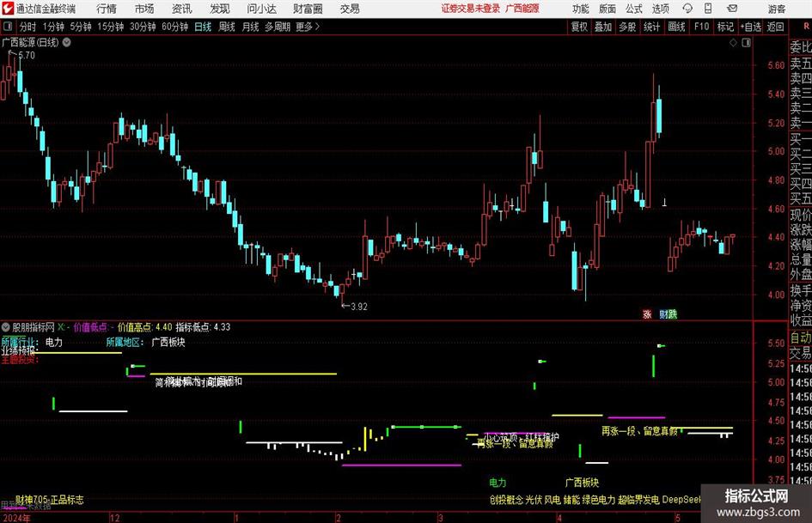Click the 广西能源 stock name in title bar
Screen dimensions: 812x523
click(522, 9)
